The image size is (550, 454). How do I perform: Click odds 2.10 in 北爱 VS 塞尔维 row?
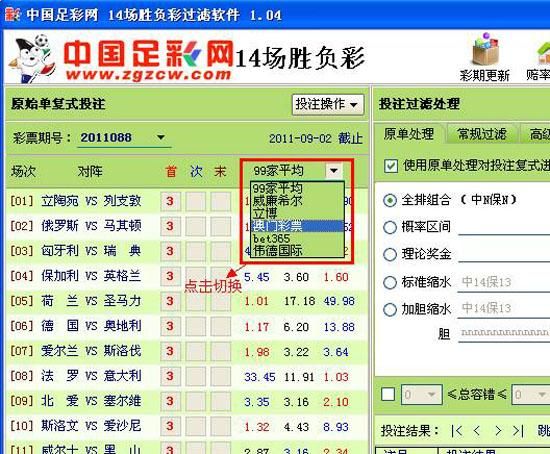(x=336, y=402)
